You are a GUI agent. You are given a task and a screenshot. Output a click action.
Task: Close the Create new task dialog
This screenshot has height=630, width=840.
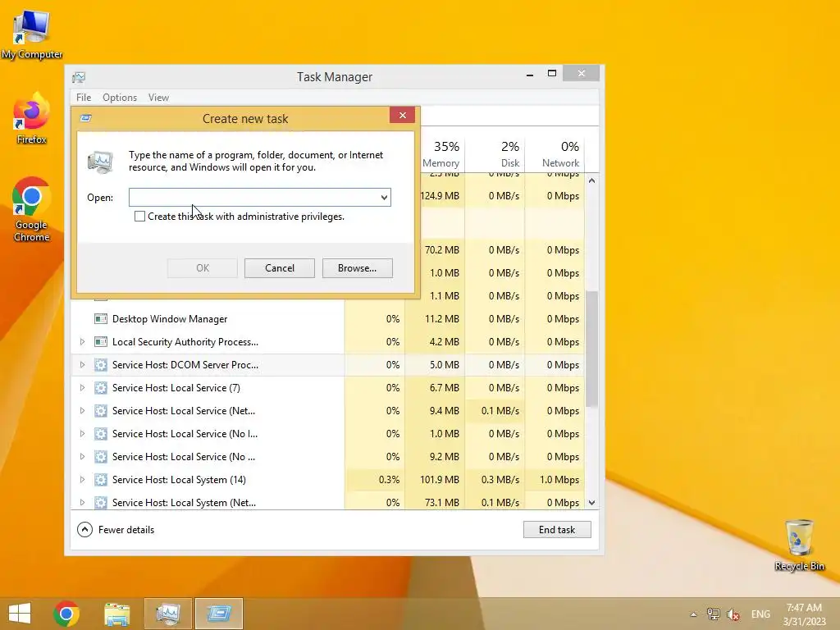403,115
